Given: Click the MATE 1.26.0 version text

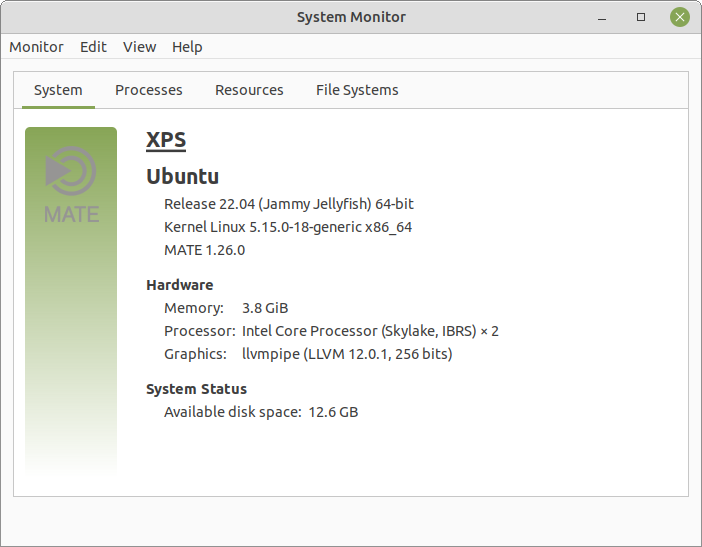Looking at the screenshot, I should pyautogui.click(x=205, y=250).
